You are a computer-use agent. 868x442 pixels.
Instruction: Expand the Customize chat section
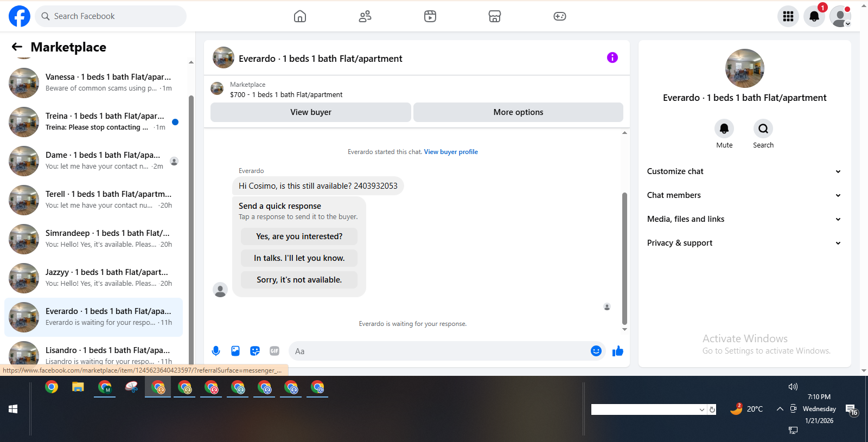coord(744,171)
